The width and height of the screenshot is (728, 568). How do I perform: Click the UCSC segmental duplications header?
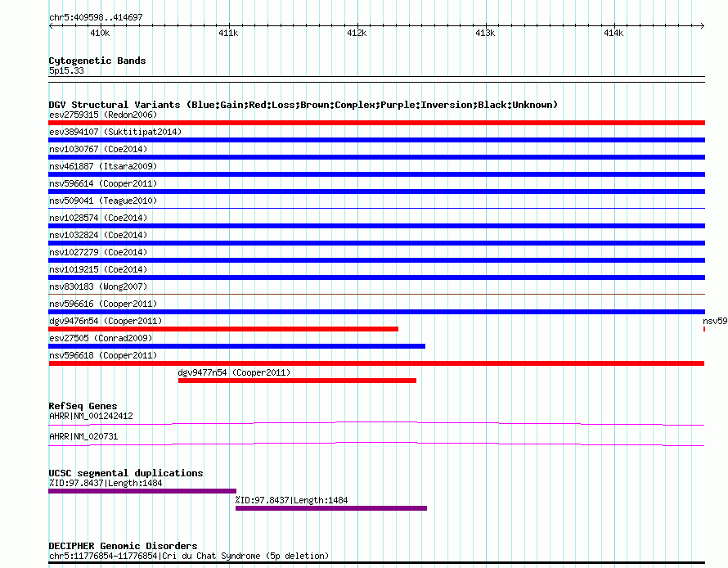pyautogui.click(x=126, y=473)
